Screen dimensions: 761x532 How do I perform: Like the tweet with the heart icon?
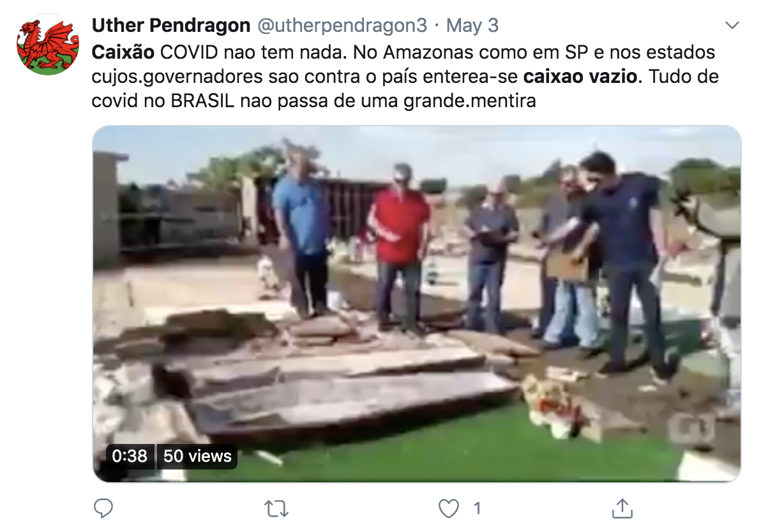[448, 509]
